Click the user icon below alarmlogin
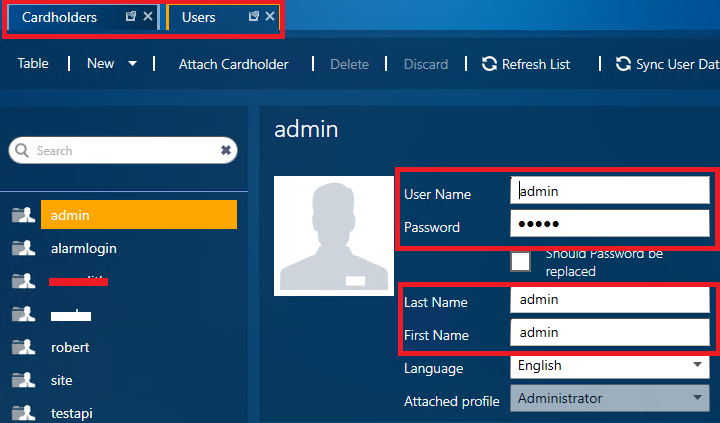This screenshot has height=423, width=720. 23,281
